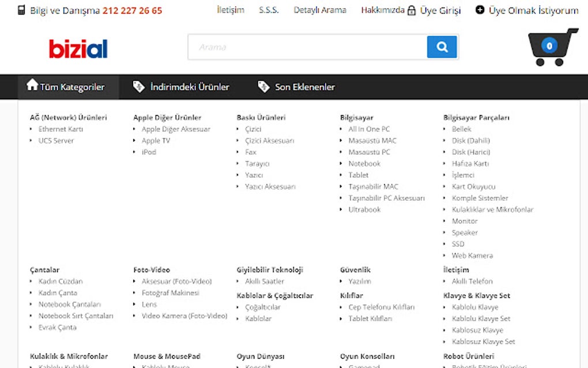Viewport: 588px width, 368px height.
Task: Click the search magnifier icon
Action: [x=442, y=47]
